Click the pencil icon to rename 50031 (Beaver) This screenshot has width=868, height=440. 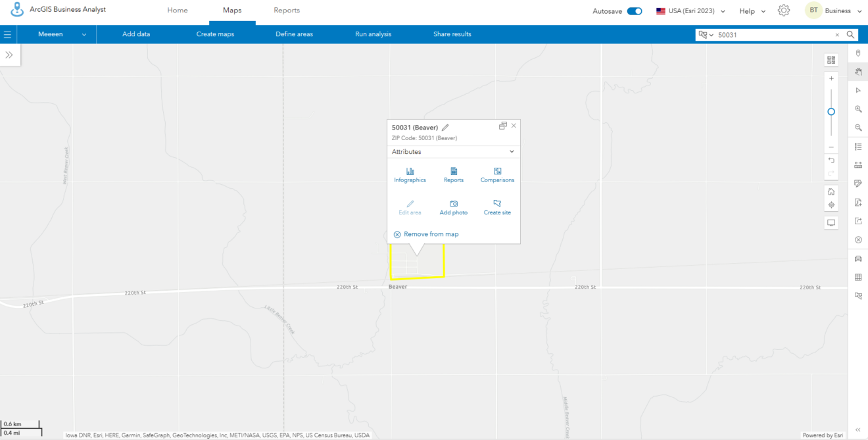click(445, 127)
